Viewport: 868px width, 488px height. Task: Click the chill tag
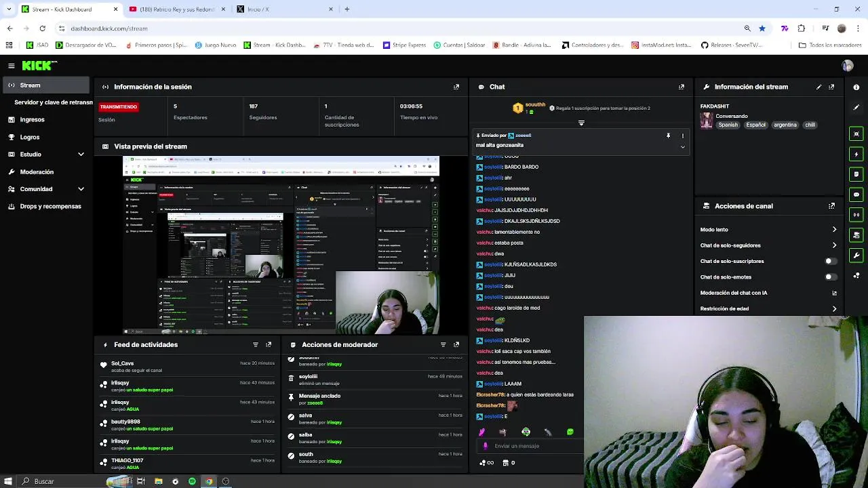pos(810,125)
